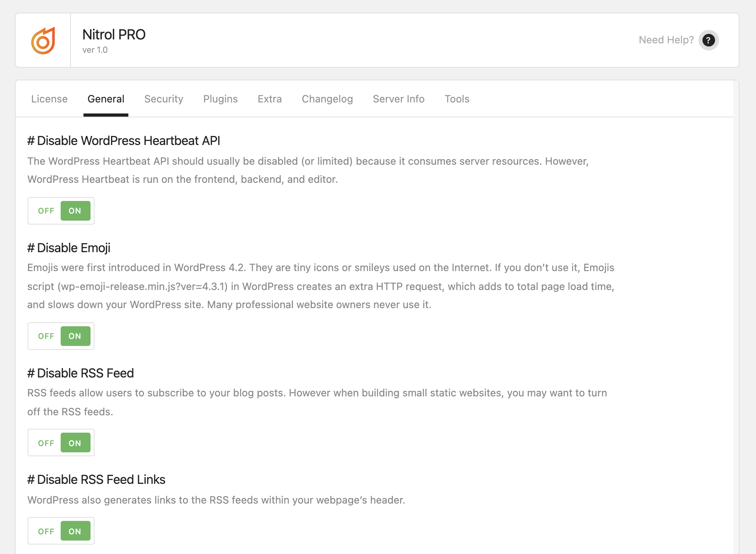Click ON under Disable RSS Feed
Screen dimensions: 756x554
click(x=75, y=443)
